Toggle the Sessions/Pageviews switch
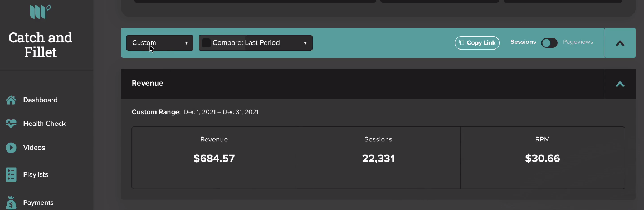This screenshot has height=210, width=644. (x=549, y=43)
